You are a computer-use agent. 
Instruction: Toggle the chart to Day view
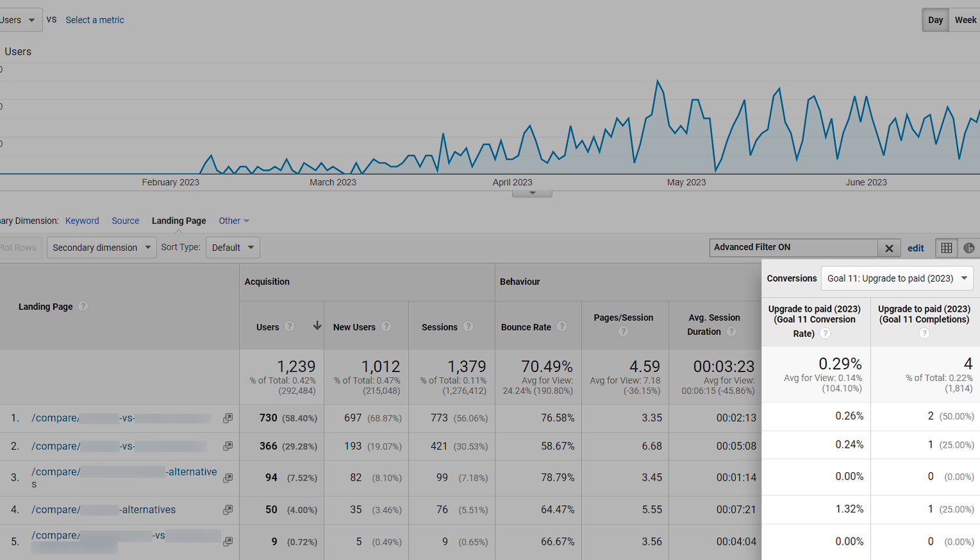tap(935, 20)
